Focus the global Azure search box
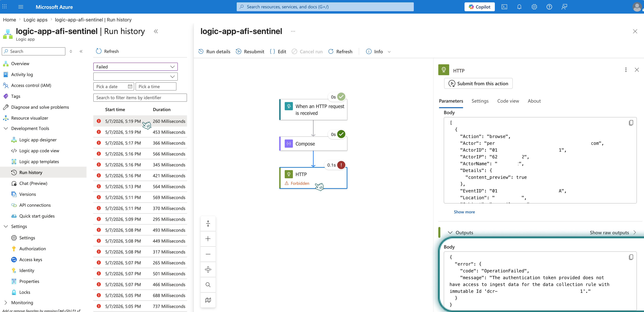Image resolution: width=644 pixels, height=312 pixels. [325, 7]
